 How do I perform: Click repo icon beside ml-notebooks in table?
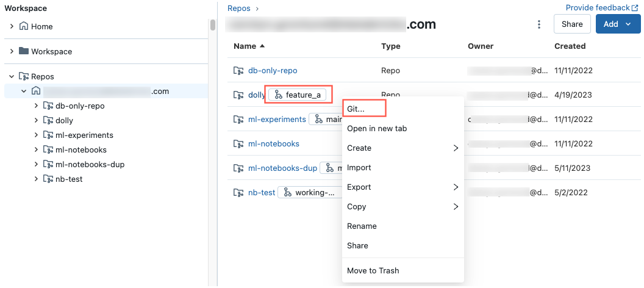pyautogui.click(x=238, y=144)
